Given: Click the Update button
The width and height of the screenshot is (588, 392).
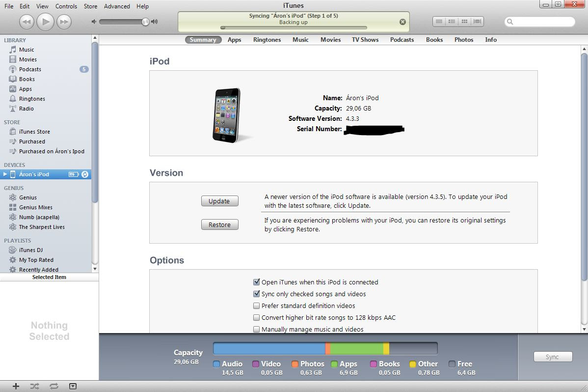Looking at the screenshot, I should tap(219, 201).
